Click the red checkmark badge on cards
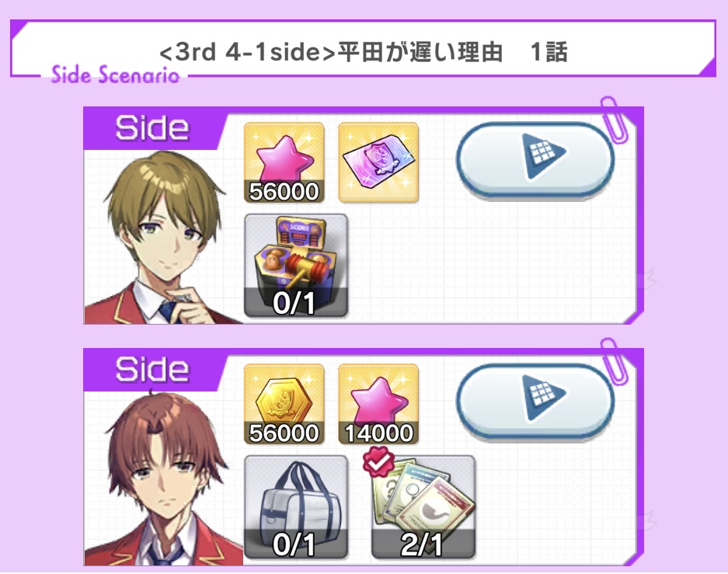This screenshot has height=574, width=728. click(x=378, y=461)
